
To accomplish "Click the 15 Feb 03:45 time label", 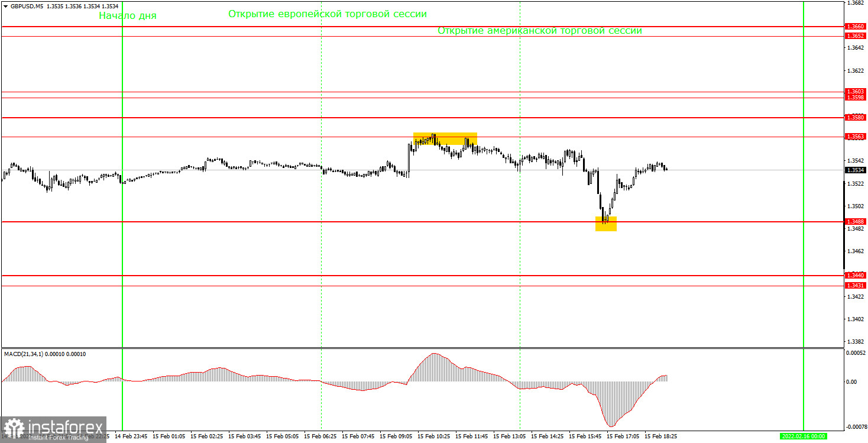I will (x=245, y=436).
